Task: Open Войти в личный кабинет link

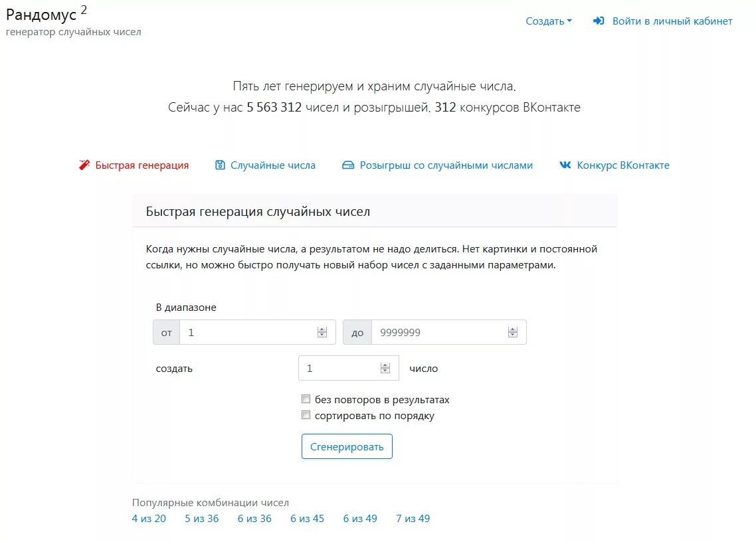Action: 672,21
